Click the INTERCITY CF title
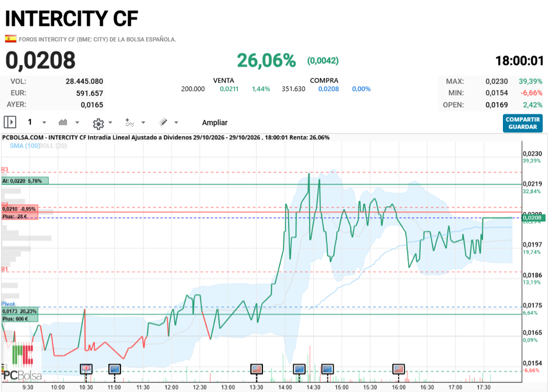The width and height of the screenshot is (549, 392). (71, 18)
